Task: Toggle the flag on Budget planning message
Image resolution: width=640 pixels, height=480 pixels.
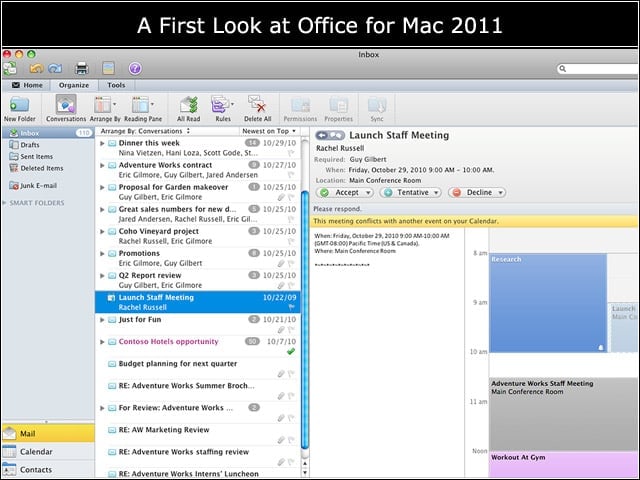Action: (291, 373)
